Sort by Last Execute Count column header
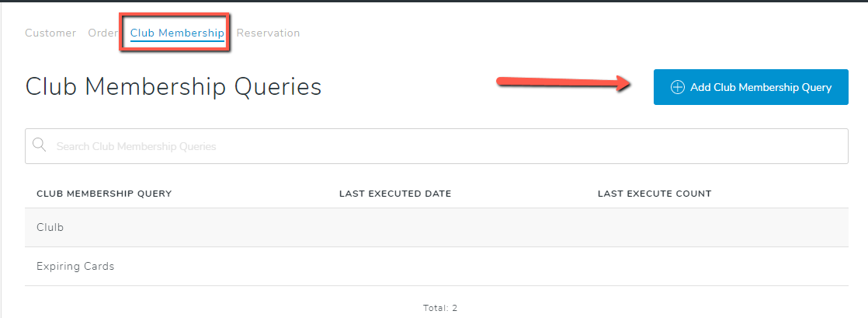 pyautogui.click(x=654, y=194)
